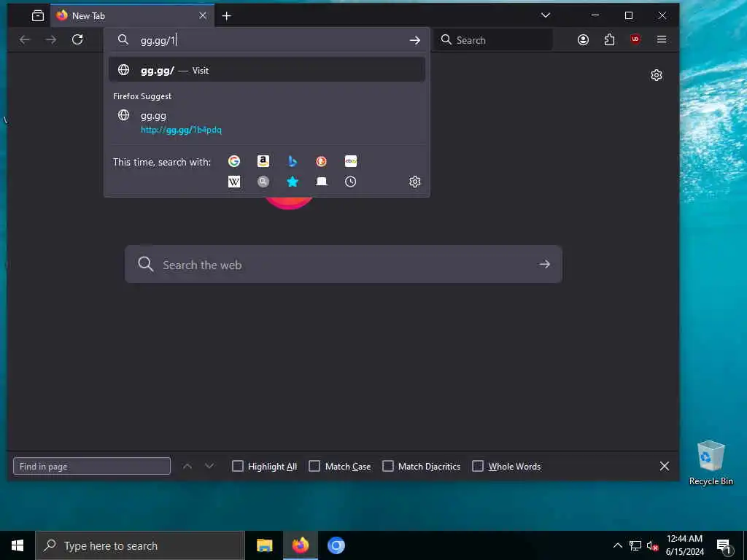Screen dimensions: 747x560
Task: Click the toolbar Search box
Action: point(494,40)
